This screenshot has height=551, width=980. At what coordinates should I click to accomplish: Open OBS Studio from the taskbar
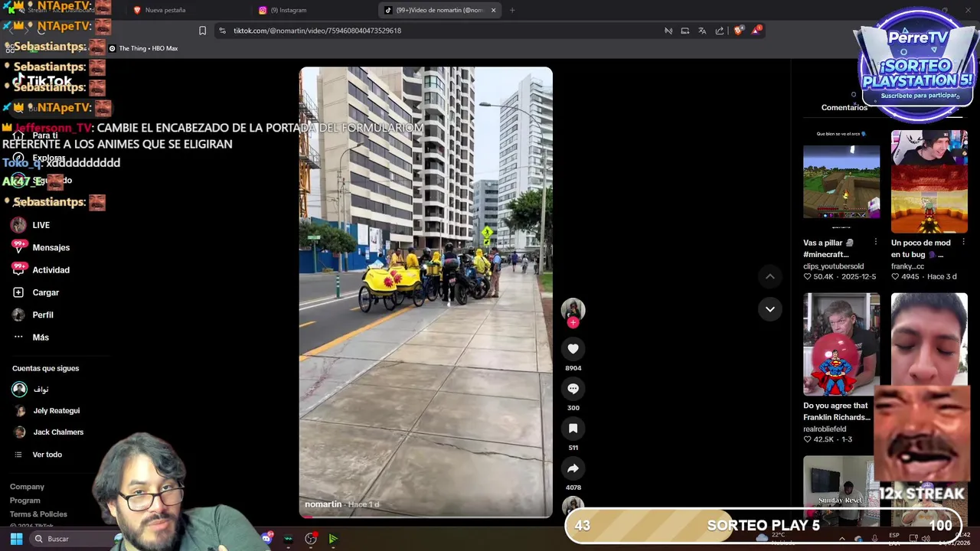(x=311, y=539)
